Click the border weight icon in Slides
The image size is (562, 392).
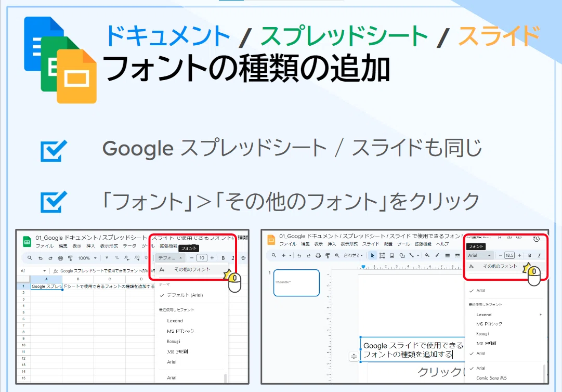pyautogui.click(x=447, y=255)
